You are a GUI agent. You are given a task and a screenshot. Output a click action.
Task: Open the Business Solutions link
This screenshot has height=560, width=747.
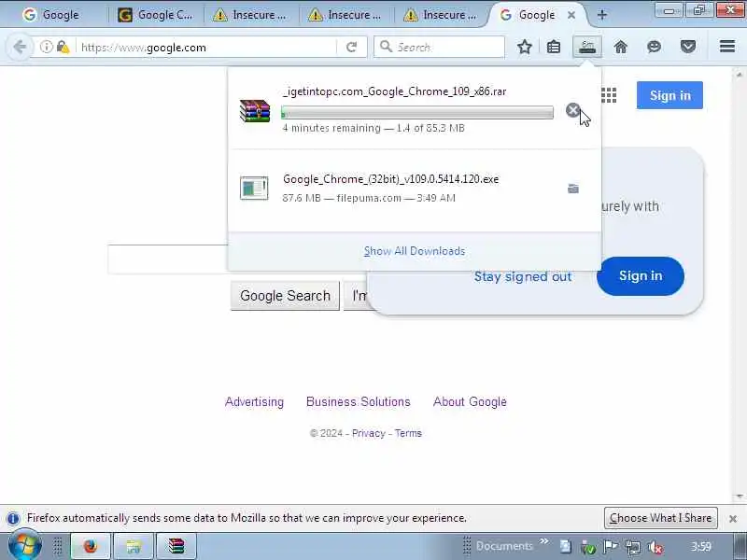359,402
